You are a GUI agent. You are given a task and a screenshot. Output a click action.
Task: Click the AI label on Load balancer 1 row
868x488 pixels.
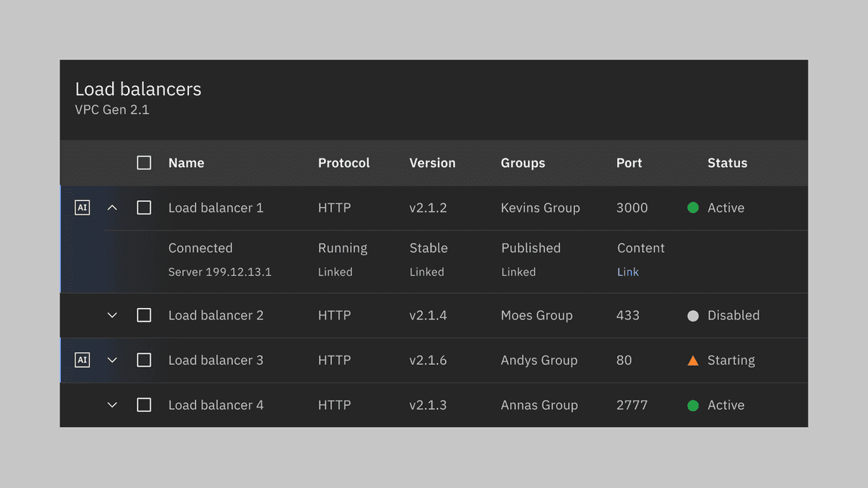pos(82,207)
